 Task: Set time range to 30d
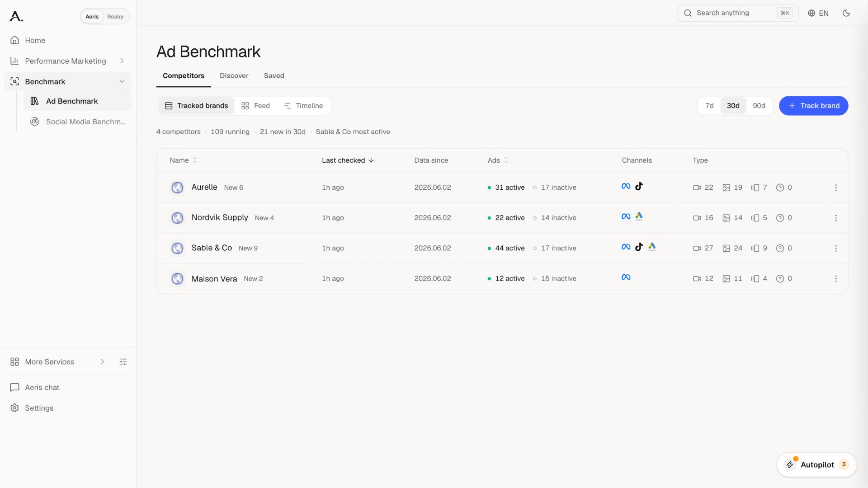coord(733,106)
